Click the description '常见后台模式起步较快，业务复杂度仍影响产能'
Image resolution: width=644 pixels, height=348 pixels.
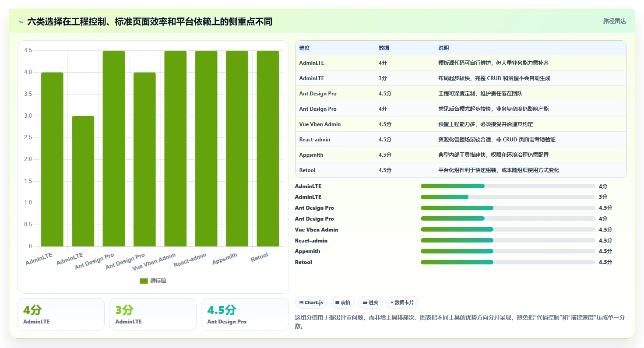click(493, 109)
